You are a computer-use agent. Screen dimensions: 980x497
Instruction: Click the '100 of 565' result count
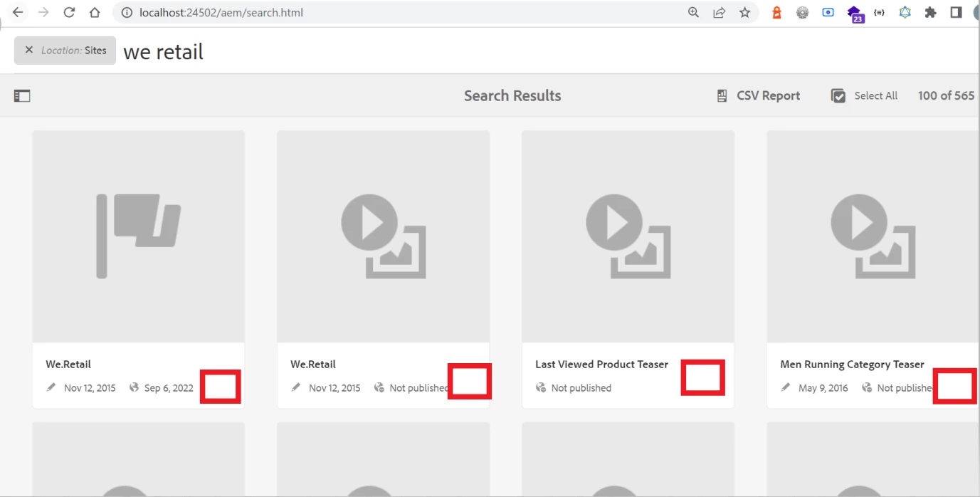click(x=946, y=95)
